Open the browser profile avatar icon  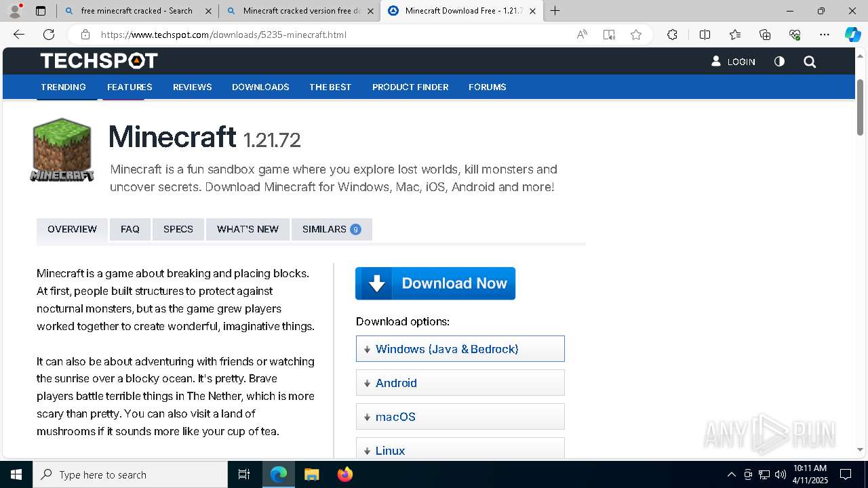pyautogui.click(x=15, y=11)
